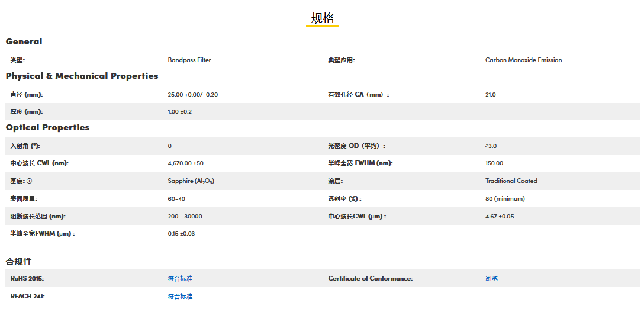Click the 基底 label text
Image resolution: width=644 pixels, height=312 pixels.
17,181
